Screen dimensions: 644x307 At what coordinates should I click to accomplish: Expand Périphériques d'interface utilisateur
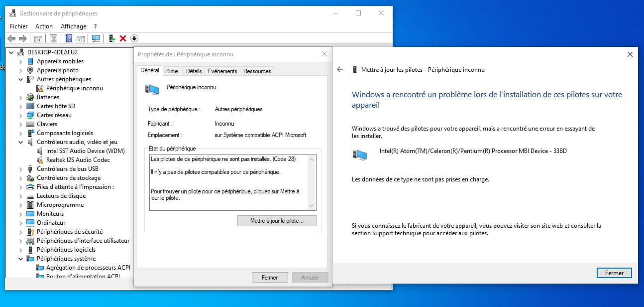21,241
